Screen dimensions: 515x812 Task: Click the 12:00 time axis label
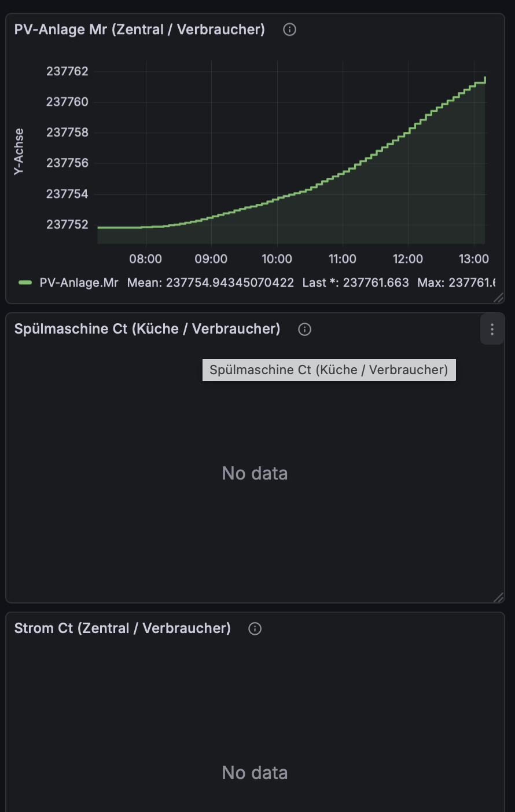408,259
